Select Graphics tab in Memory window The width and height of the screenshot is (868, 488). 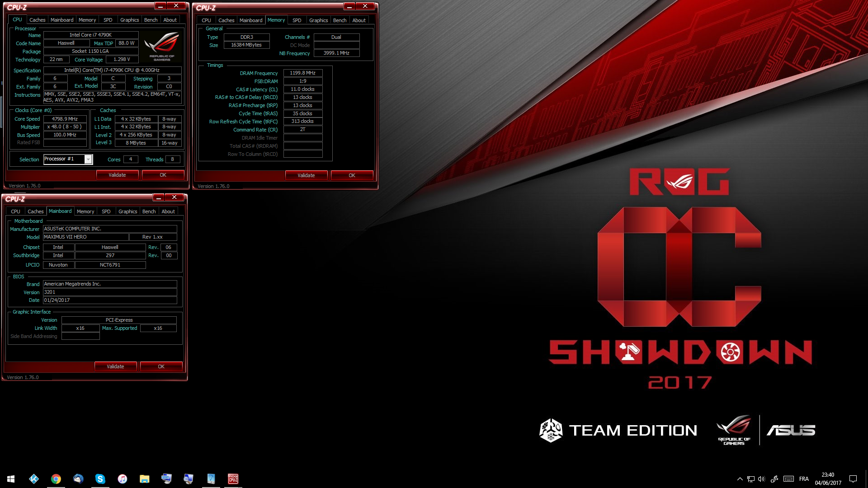(x=318, y=20)
